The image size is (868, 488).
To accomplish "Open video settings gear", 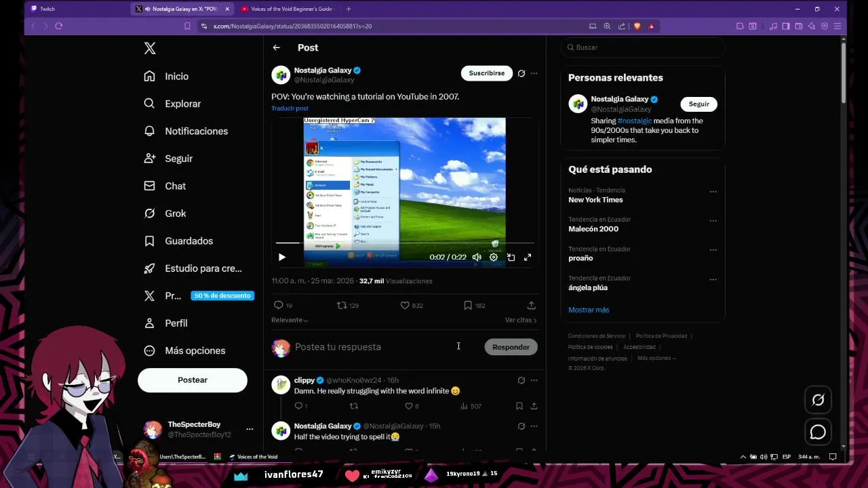I will pyautogui.click(x=494, y=257).
